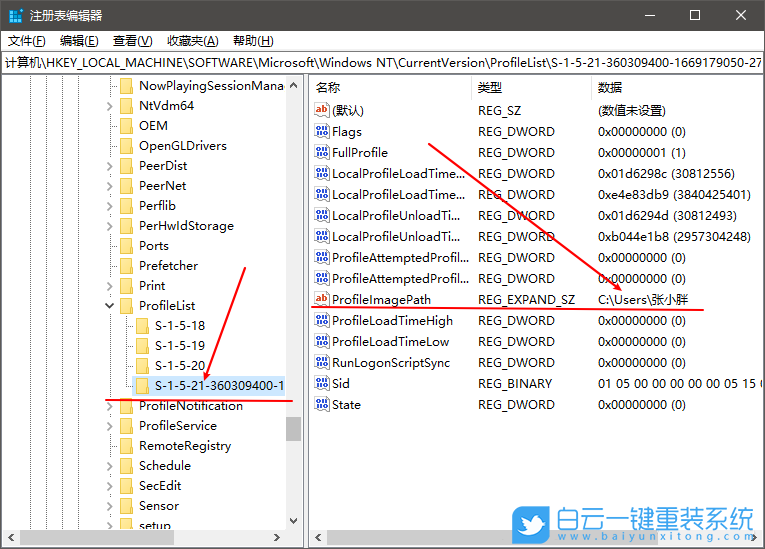The height and width of the screenshot is (549, 765).
Task: Click the tree pane scroll left arrow
Action: coord(11,537)
